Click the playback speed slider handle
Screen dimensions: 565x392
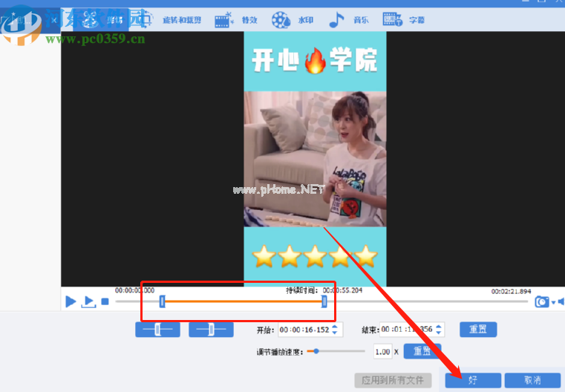(x=316, y=351)
